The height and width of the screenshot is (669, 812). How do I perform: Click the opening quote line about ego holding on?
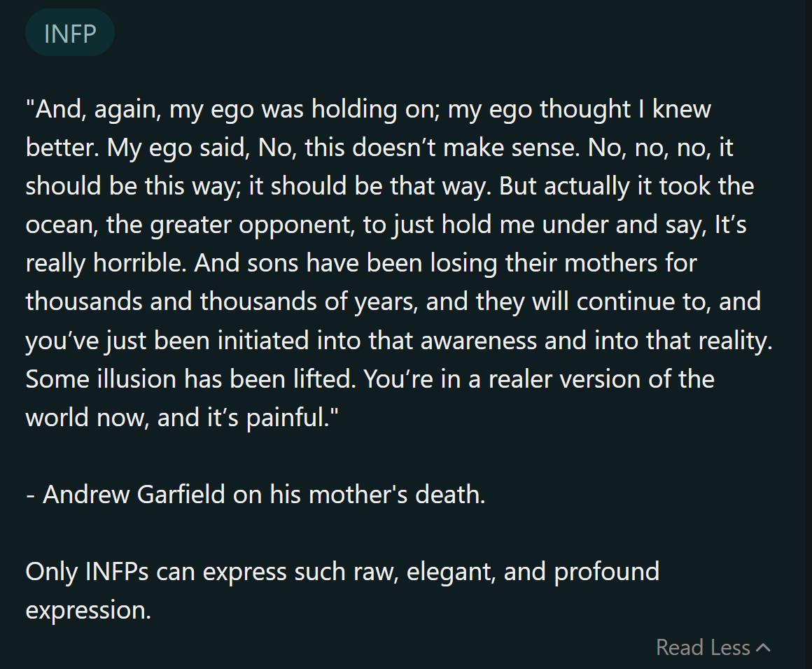click(368, 110)
